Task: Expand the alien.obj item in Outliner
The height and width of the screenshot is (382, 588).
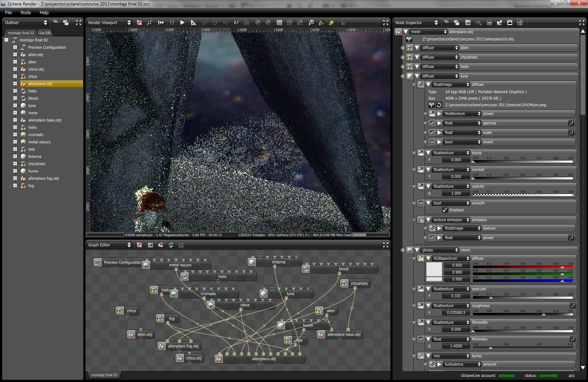Action: (x=15, y=55)
